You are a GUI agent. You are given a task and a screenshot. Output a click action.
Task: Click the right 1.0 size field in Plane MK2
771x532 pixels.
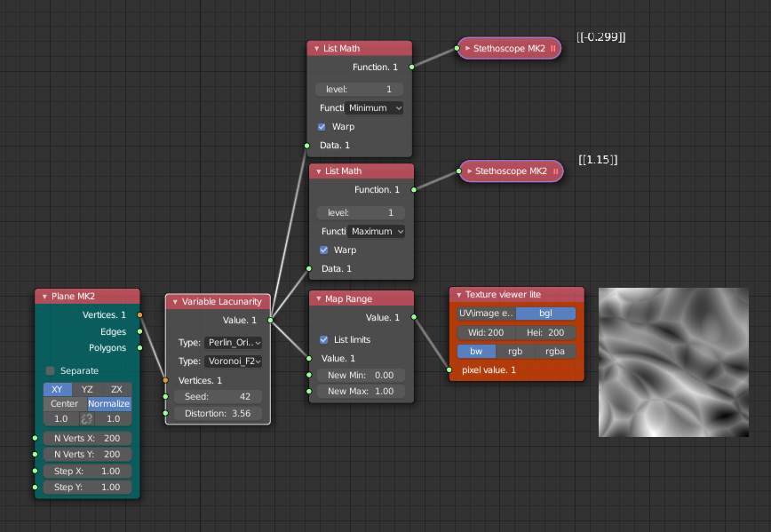[113, 419]
